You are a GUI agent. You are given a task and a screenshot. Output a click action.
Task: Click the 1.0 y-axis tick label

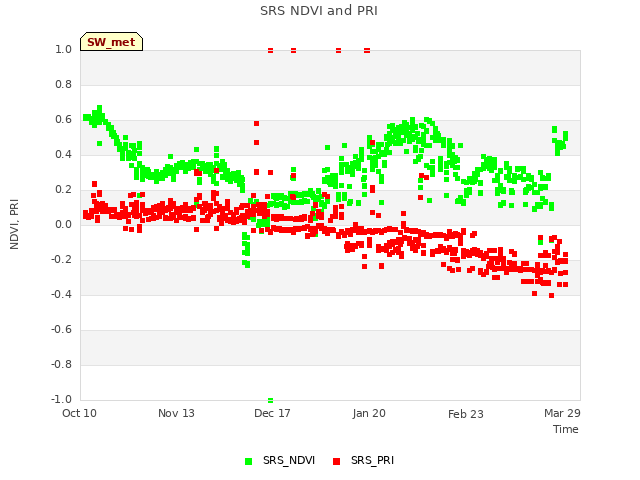point(63,49)
